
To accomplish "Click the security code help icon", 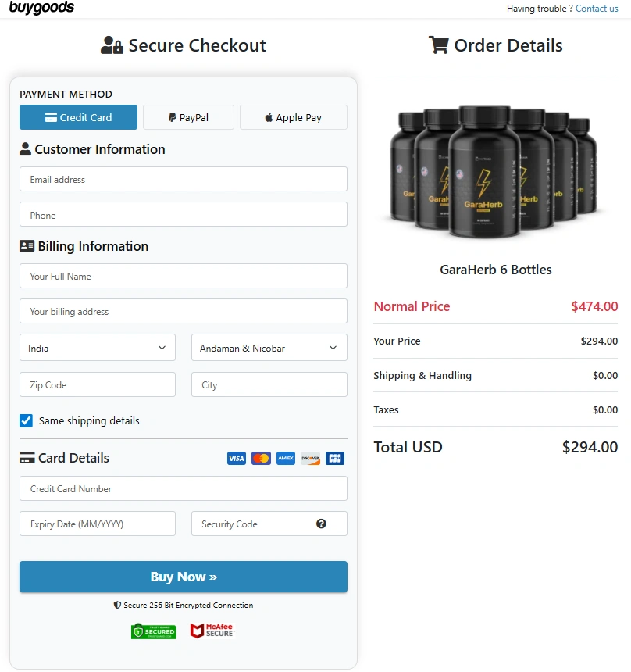I will tap(321, 524).
